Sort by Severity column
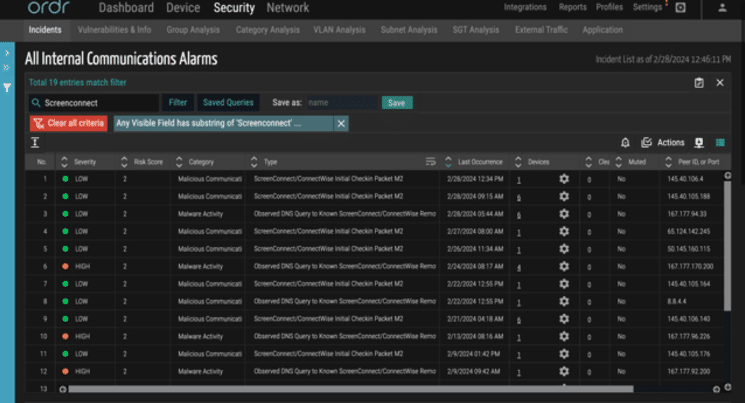The image size is (745, 403). [x=65, y=162]
